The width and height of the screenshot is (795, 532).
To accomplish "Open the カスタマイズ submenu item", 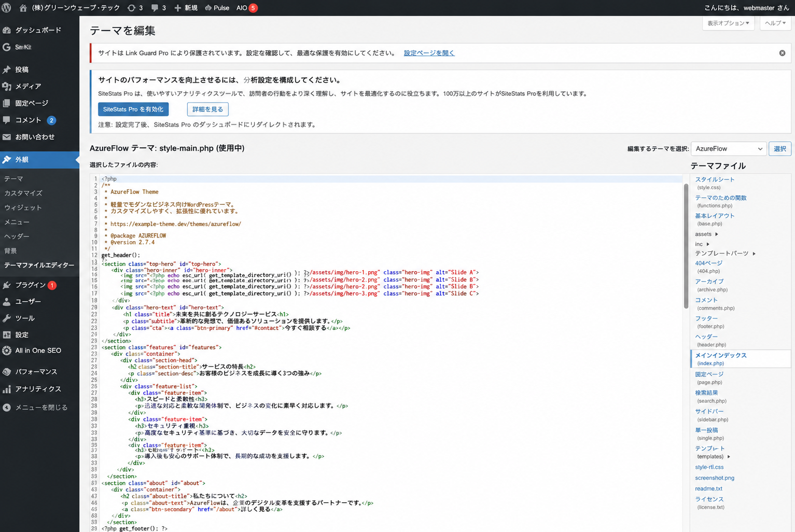I will (x=23, y=193).
